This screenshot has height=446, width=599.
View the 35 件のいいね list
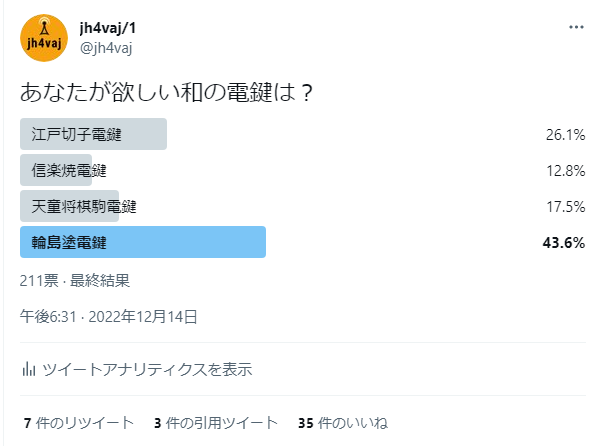(x=343, y=423)
